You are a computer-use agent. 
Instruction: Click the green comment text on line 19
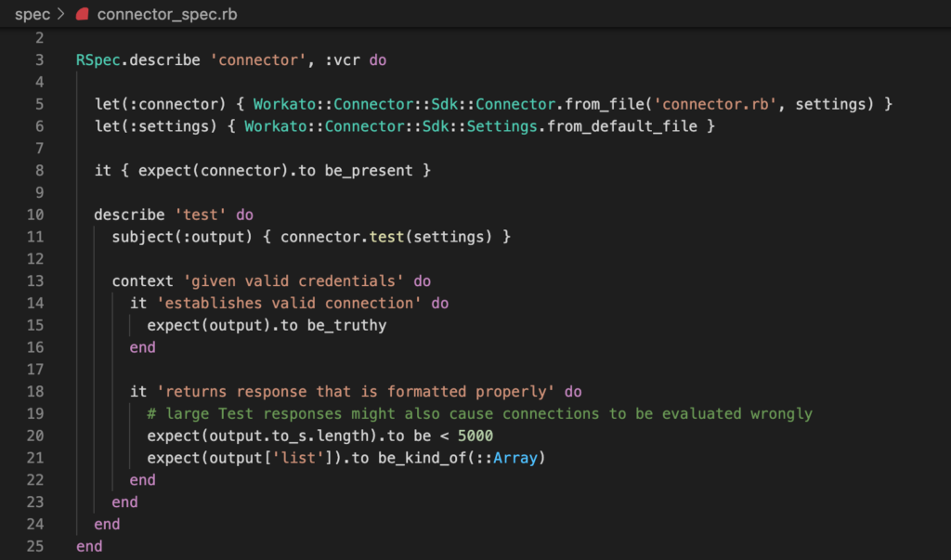pyautogui.click(x=479, y=413)
